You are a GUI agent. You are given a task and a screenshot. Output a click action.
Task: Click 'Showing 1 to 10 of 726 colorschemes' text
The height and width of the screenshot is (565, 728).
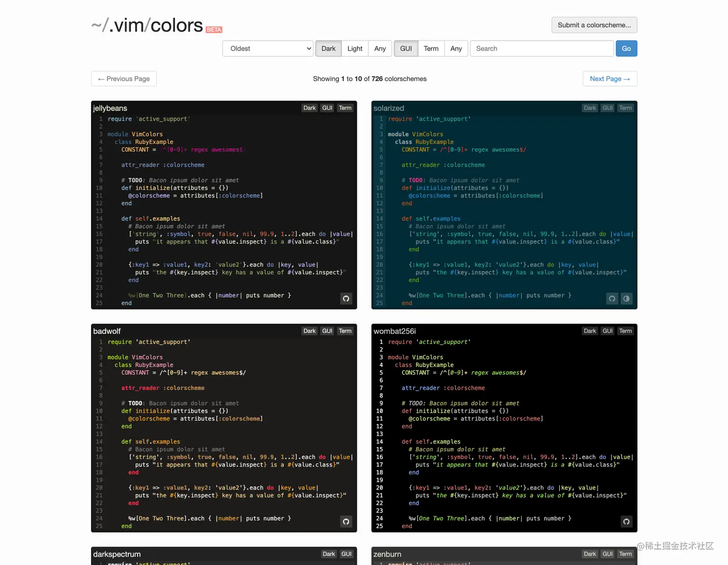(x=370, y=79)
